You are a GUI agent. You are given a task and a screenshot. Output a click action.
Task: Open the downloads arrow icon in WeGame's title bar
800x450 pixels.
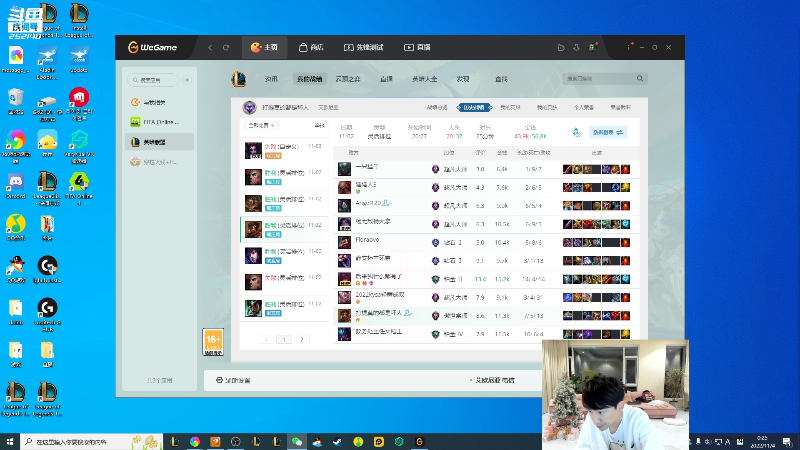(x=577, y=47)
